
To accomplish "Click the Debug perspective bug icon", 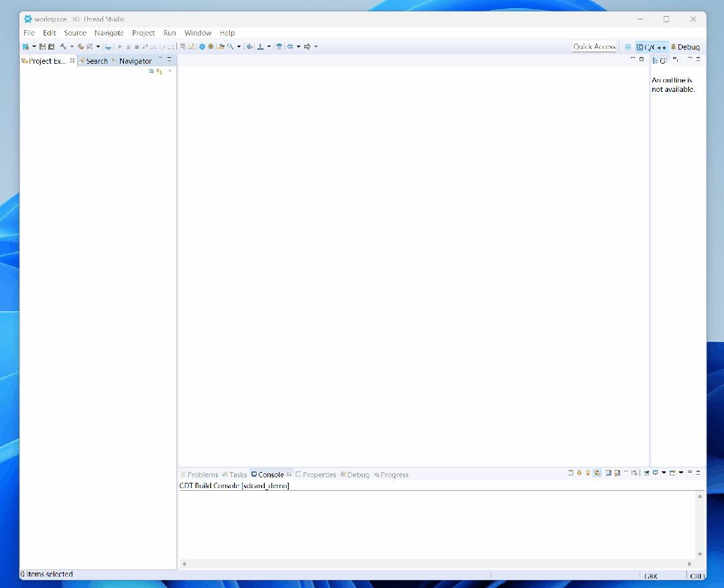I will tap(674, 47).
